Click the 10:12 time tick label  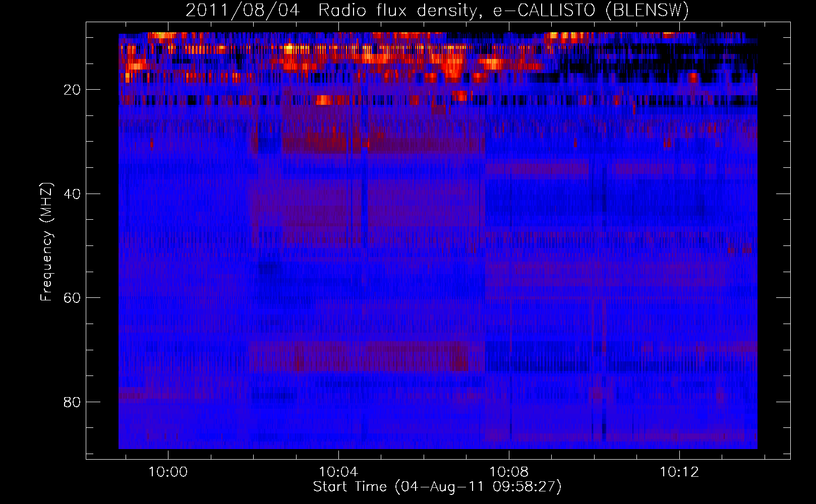pyautogui.click(x=680, y=472)
